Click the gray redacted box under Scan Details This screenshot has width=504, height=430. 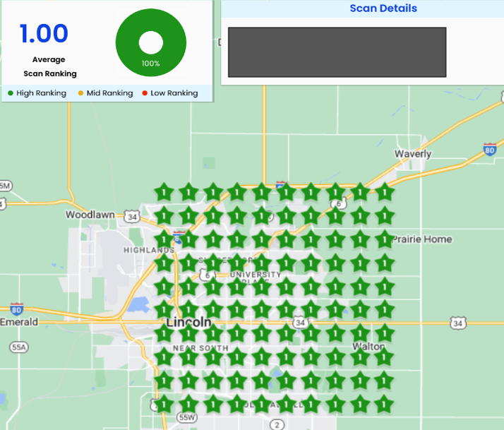click(337, 52)
